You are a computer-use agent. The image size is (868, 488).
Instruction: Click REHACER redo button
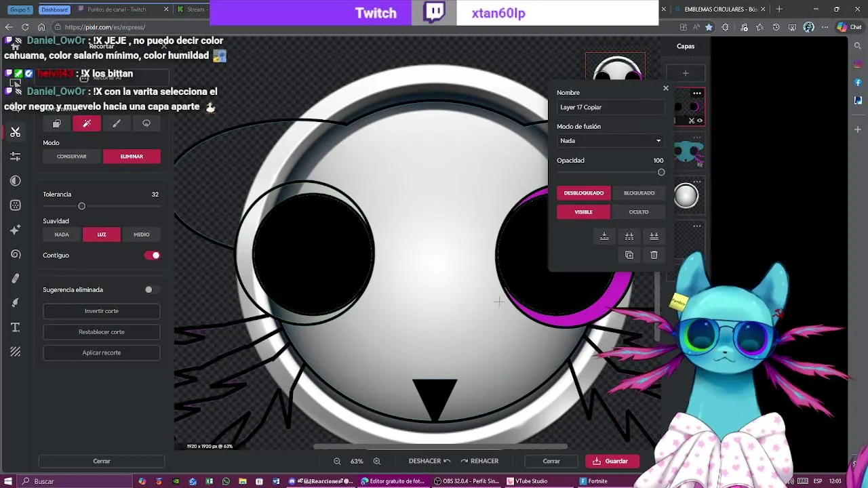pos(479,461)
